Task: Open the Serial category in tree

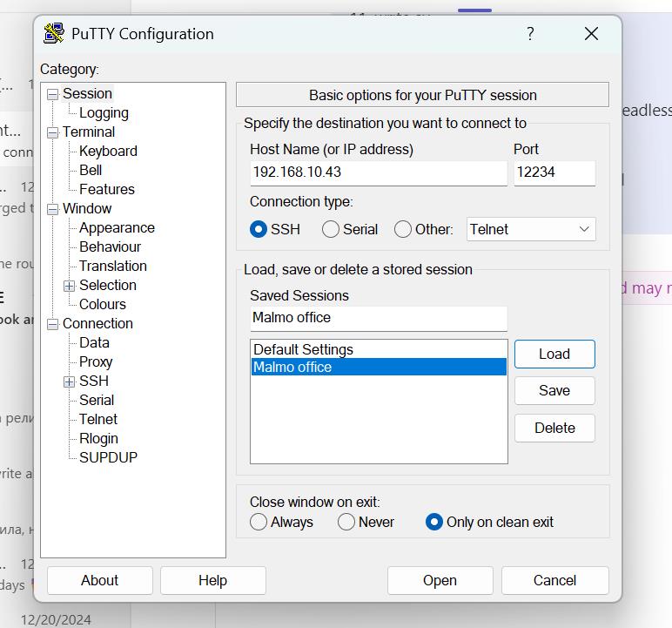Action: (x=97, y=400)
